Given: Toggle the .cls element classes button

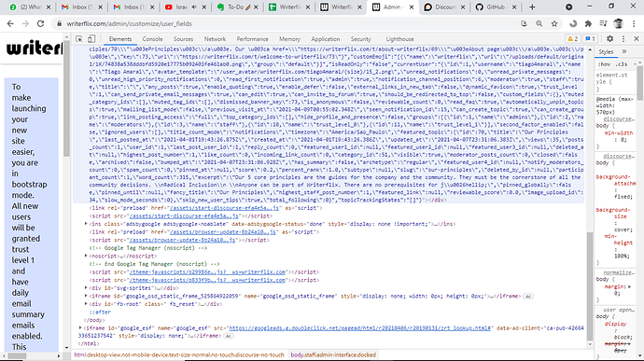Looking at the screenshot, I should 622,64.
